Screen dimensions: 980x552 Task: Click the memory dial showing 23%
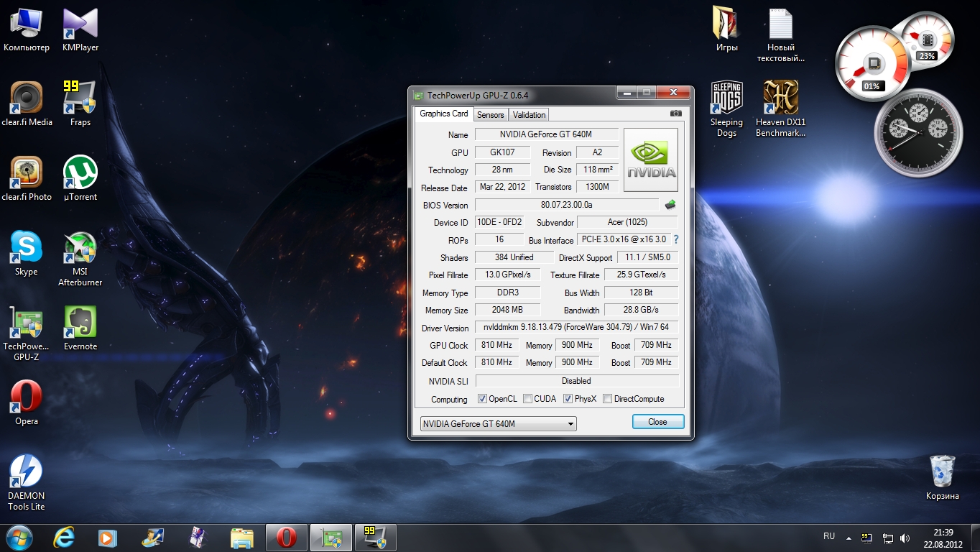point(927,40)
